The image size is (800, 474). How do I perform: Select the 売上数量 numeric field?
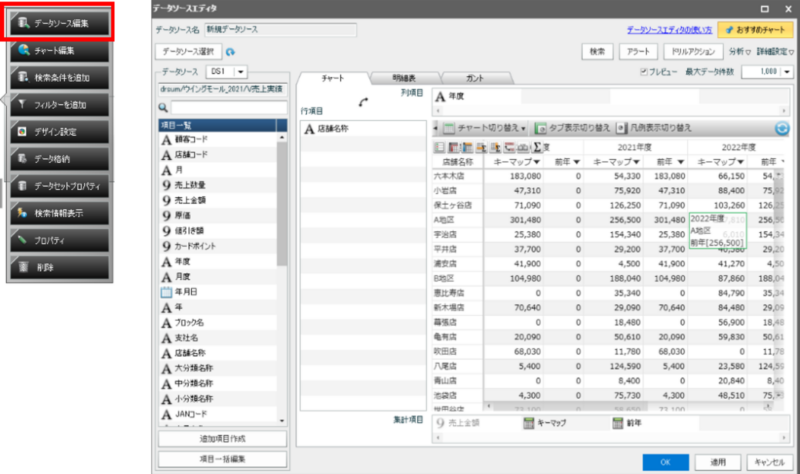point(219,185)
